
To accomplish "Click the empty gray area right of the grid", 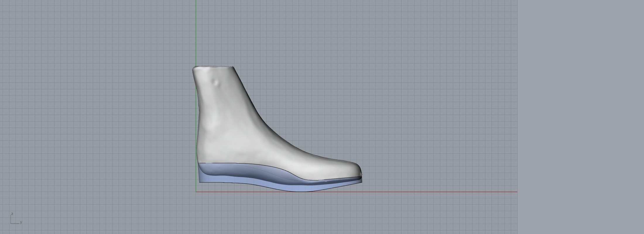I will click(x=580, y=117).
